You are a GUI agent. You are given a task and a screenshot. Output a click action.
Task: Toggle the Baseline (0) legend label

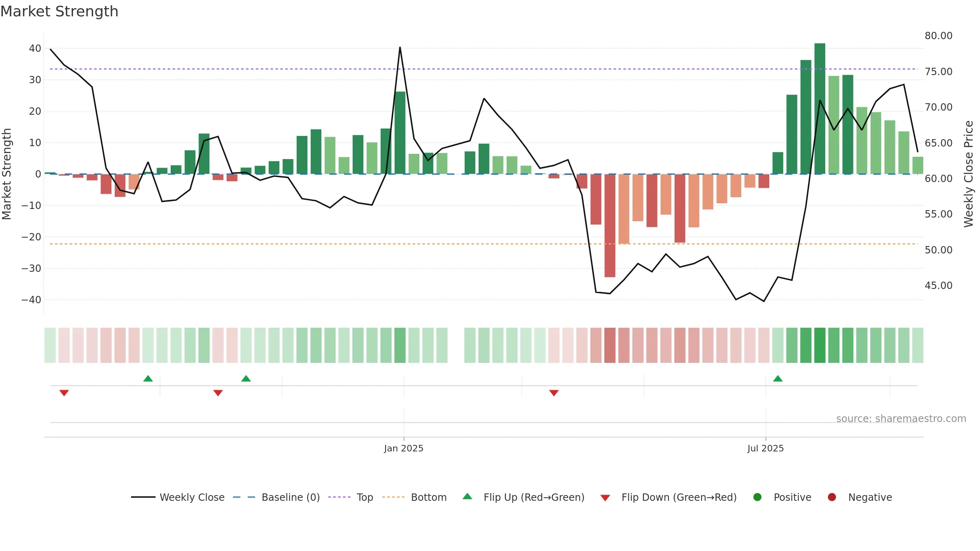[291, 498]
